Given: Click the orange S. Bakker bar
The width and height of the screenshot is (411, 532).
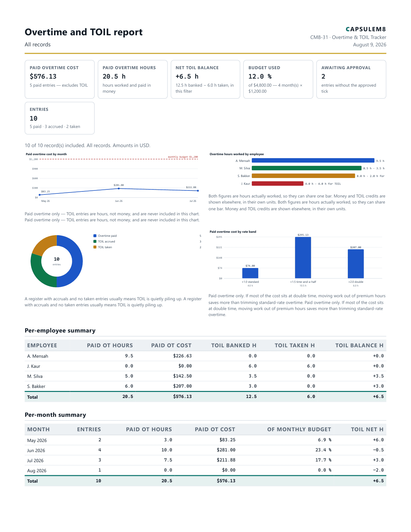Looking at the screenshot, I should click(x=303, y=176).
